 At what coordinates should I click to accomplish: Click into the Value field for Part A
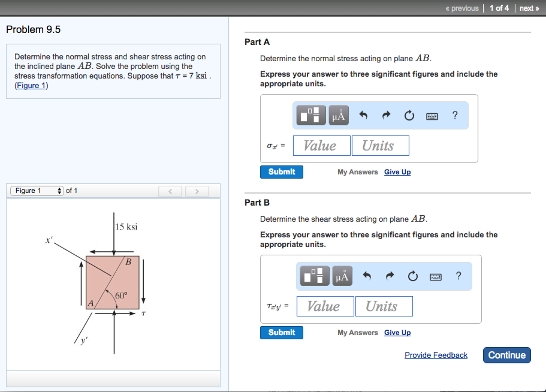tap(321, 145)
